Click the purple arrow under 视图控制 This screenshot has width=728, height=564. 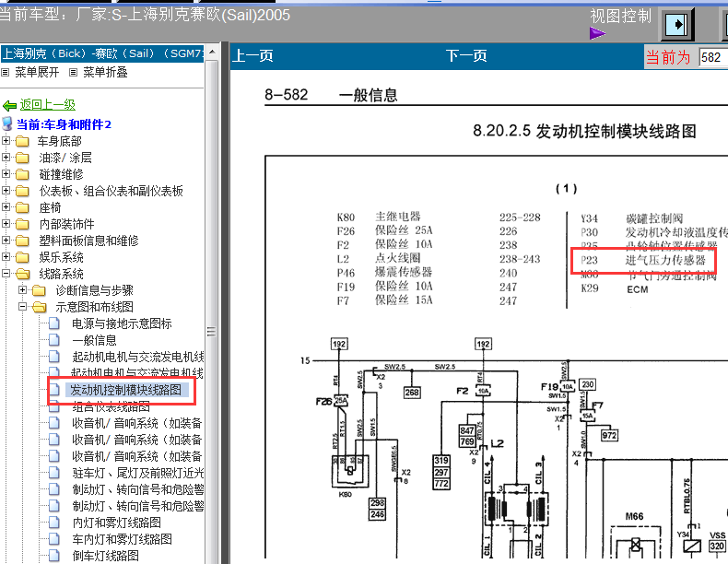[597, 33]
